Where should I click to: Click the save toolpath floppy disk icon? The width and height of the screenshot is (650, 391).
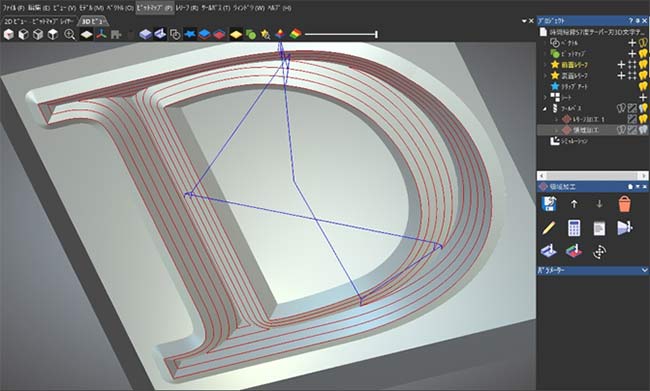coord(549,204)
